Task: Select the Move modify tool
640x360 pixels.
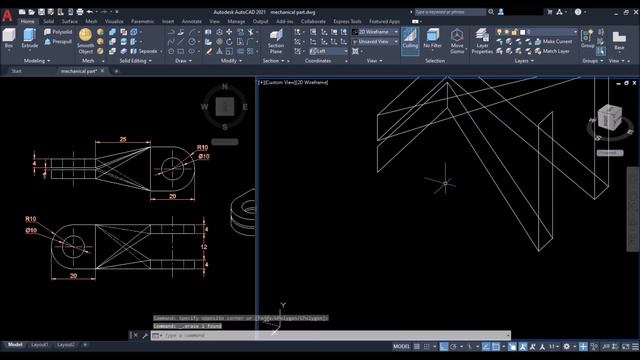Action: pyautogui.click(x=229, y=32)
